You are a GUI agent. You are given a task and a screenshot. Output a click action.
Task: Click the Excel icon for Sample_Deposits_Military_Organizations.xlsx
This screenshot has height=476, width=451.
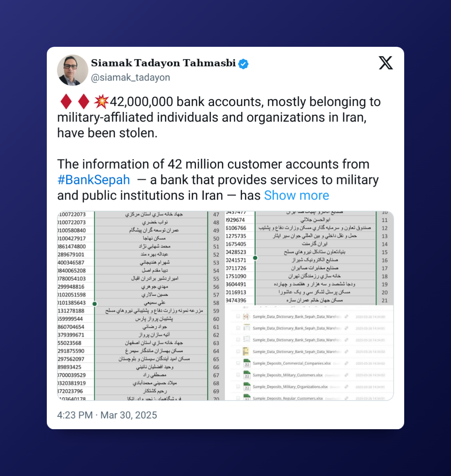(x=246, y=387)
